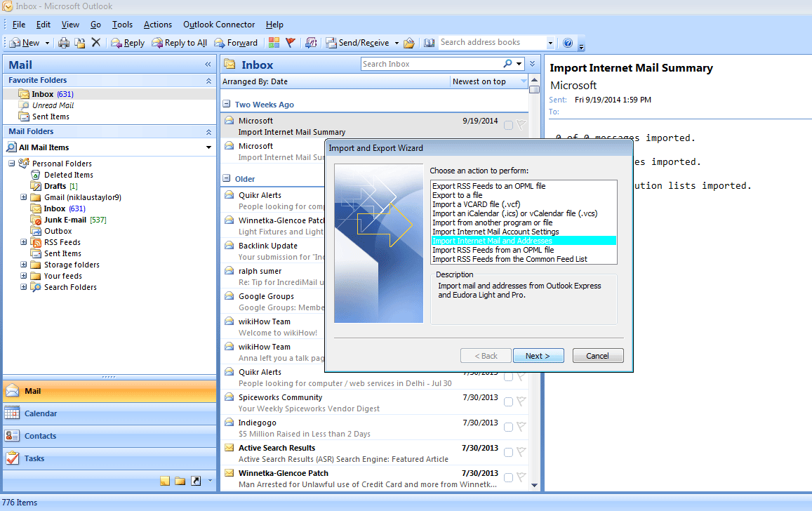Click the Reply toolbar button
This screenshot has width=812, height=511.
(128, 43)
